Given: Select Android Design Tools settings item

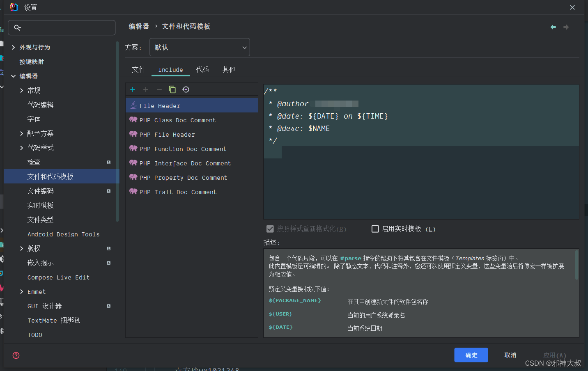Looking at the screenshot, I should pos(63,234).
